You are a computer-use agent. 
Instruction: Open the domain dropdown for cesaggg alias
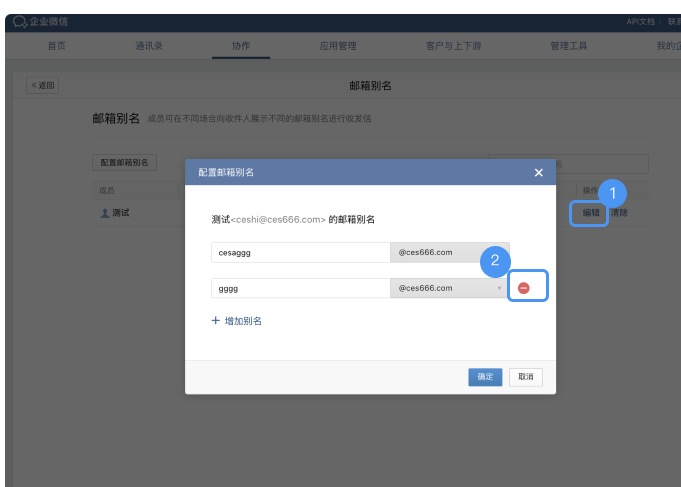coord(449,252)
